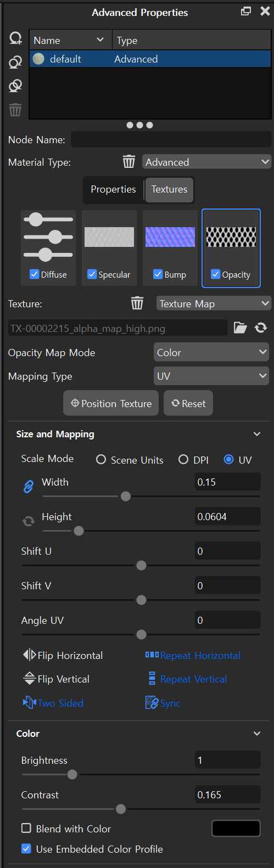The image size is (274, 868).
Task: Switch to the Properties tab
Action: pos(113,189)
